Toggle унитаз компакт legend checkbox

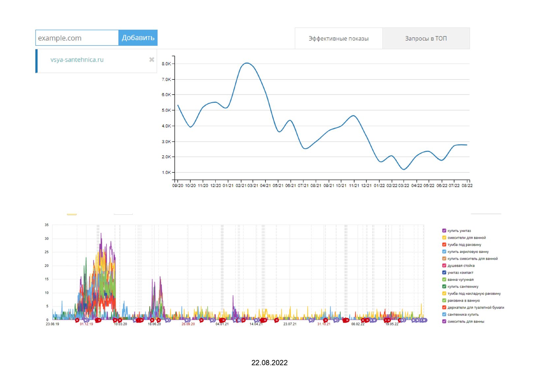[444, 272]
